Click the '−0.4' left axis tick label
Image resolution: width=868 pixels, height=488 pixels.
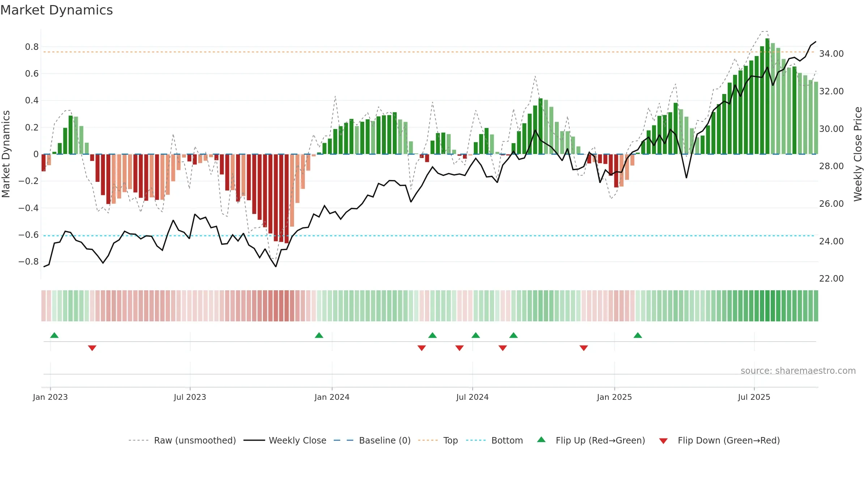[29, 208]
